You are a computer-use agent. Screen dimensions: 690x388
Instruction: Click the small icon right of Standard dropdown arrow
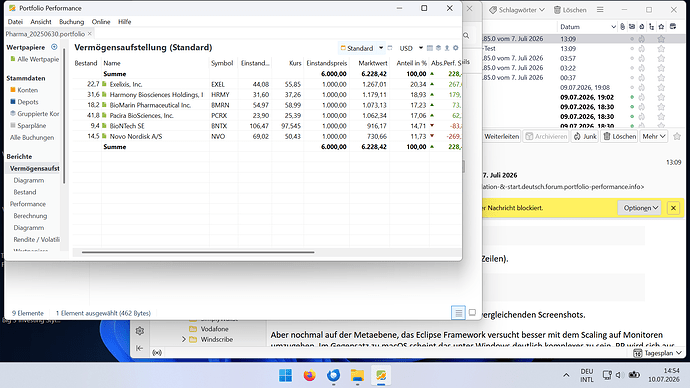pos(390,48)
